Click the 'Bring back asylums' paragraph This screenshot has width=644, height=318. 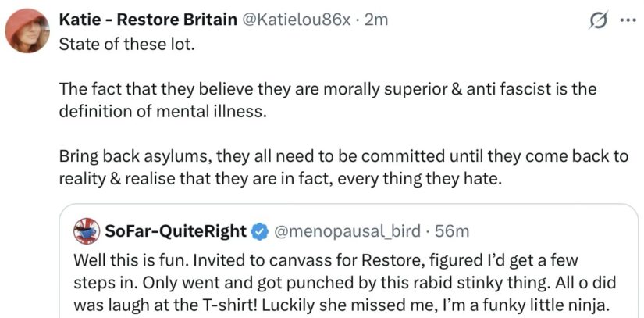[343, 168]
